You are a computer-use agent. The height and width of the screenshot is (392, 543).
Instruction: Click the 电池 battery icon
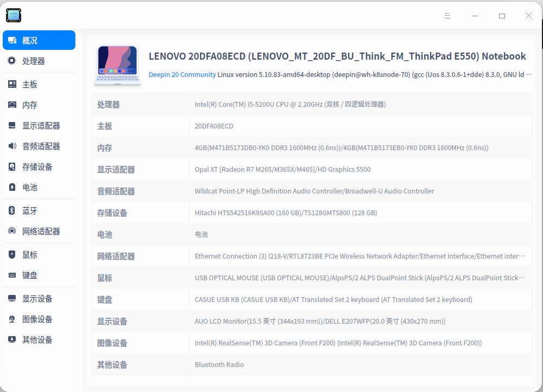(x=12, y=187)
